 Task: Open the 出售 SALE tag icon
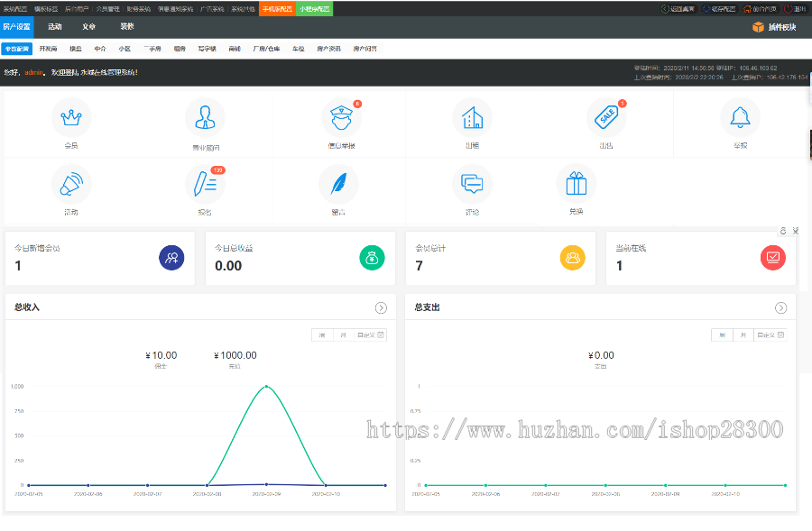click(x=606, y=118)
